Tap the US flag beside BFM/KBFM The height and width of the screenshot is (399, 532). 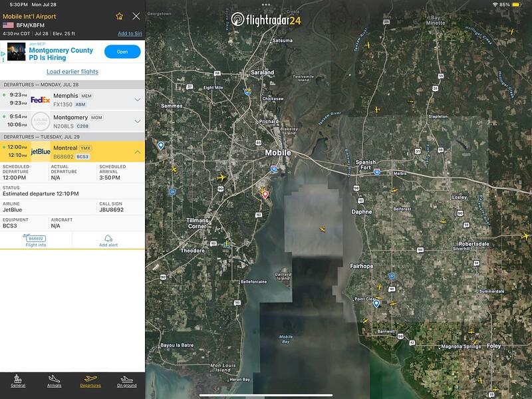tap(8, 25)
